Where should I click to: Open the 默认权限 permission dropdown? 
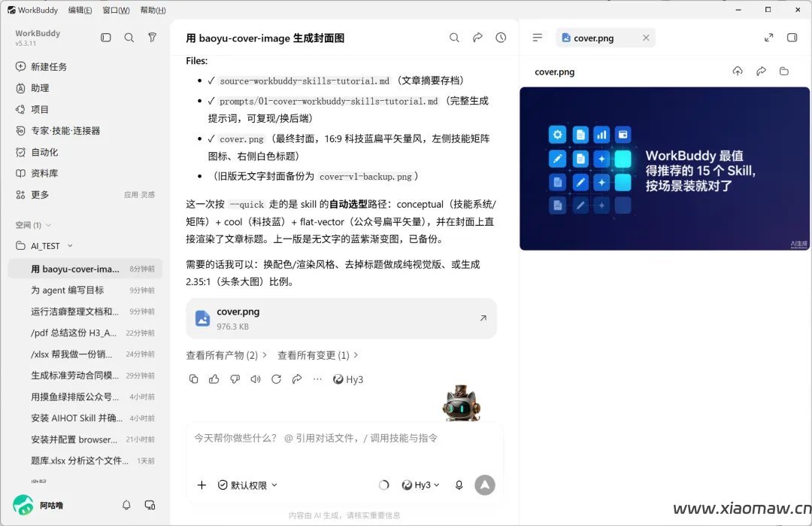pyautogui.click(x=247, y=485)
